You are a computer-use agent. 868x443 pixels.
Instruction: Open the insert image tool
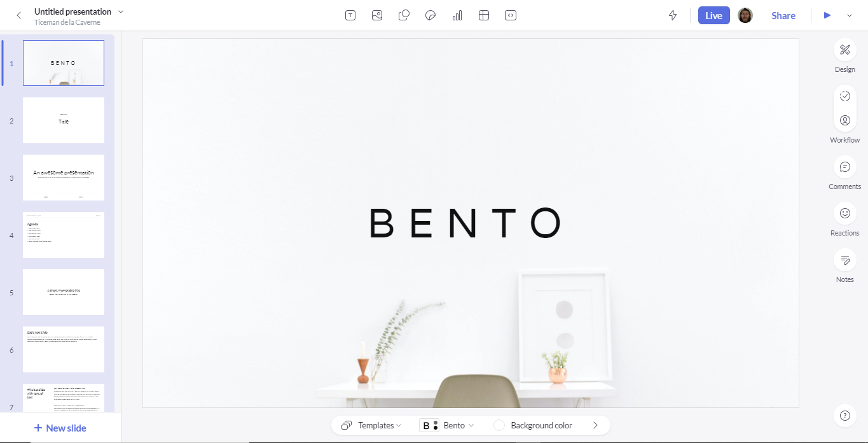click(377, 15)
